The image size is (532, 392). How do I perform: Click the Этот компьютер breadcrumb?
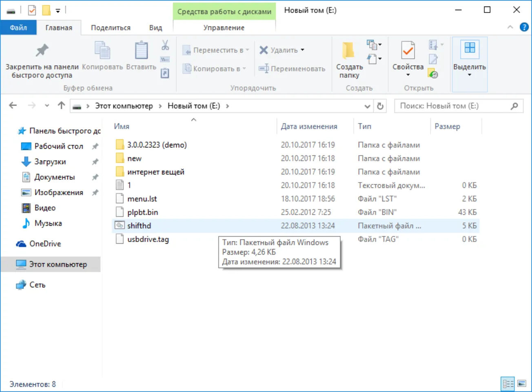pyautogui.click(x=124, y=106)
